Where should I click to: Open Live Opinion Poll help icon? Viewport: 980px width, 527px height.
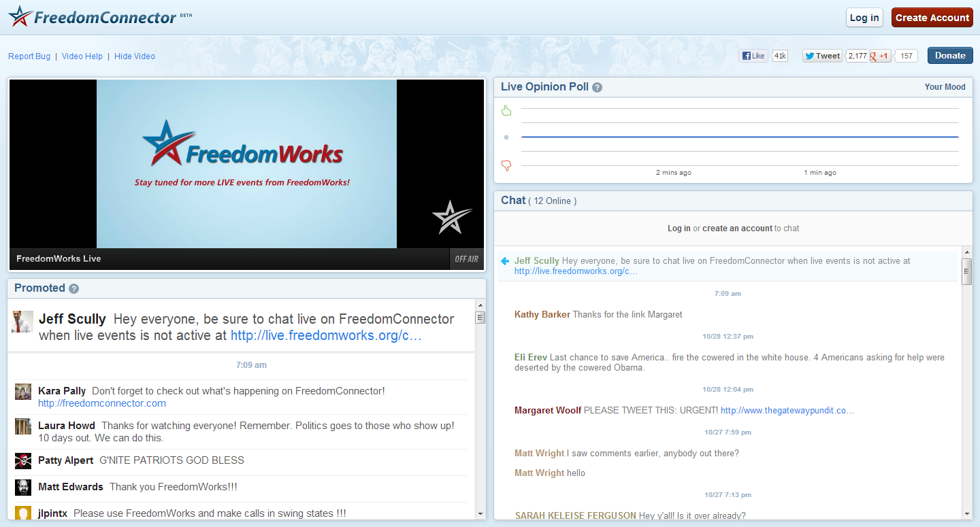(597, 87)
